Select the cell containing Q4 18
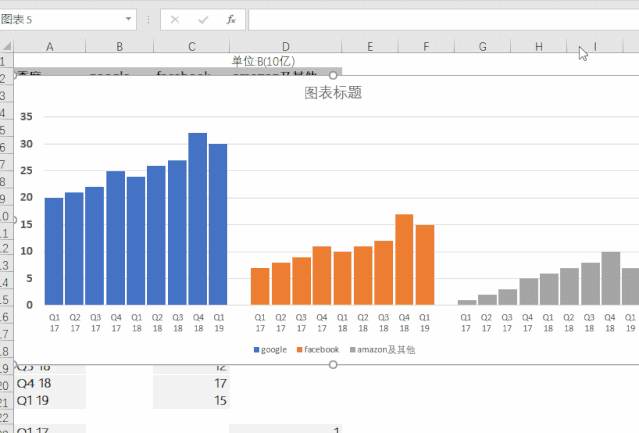Image resolution: width=639 pixels, height=433 pixels. tap(50, 383)
